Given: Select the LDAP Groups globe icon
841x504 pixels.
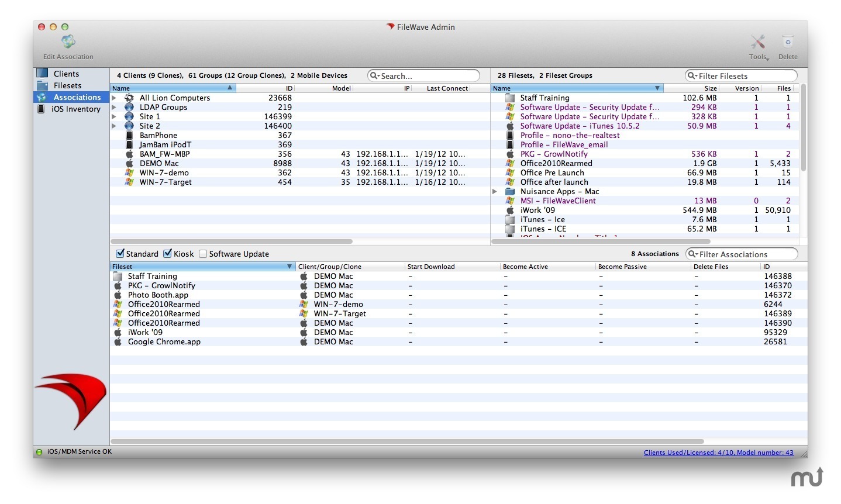Looking at the screenshot, I should 129,107.
